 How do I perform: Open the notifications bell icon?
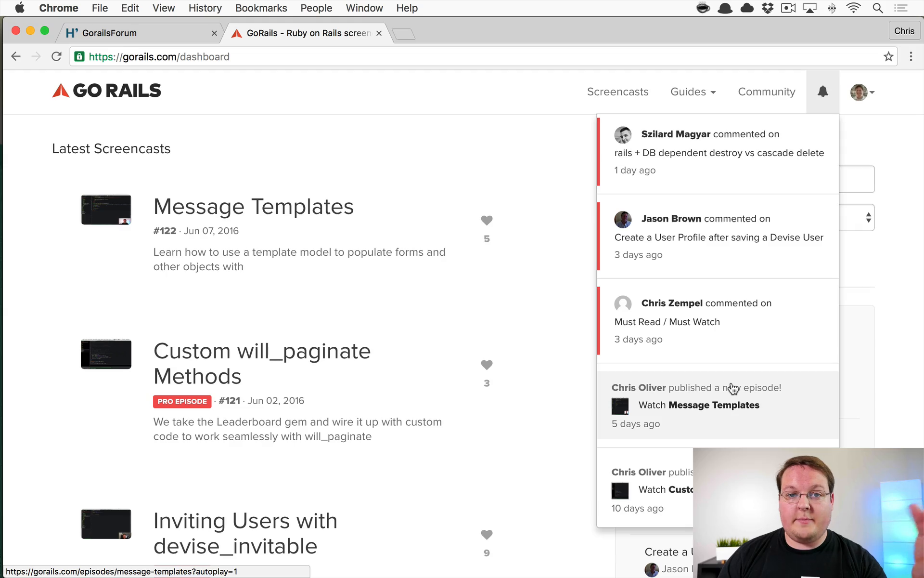(822, 92)
